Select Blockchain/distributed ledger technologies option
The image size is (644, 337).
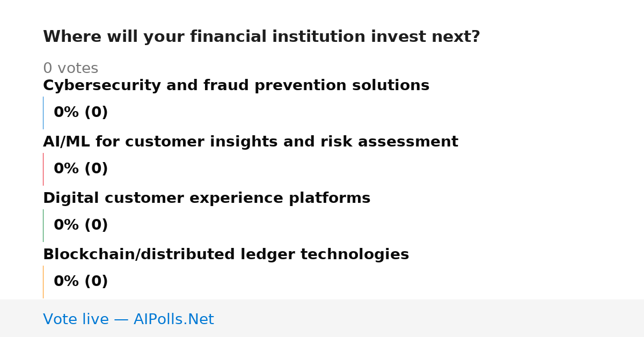(x=226, y=254)
